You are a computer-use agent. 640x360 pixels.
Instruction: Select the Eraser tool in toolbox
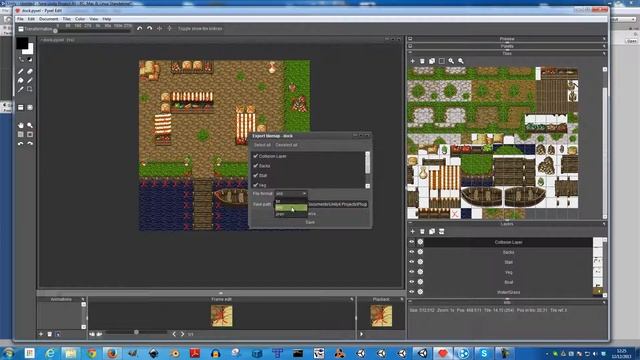pos(30,71)
